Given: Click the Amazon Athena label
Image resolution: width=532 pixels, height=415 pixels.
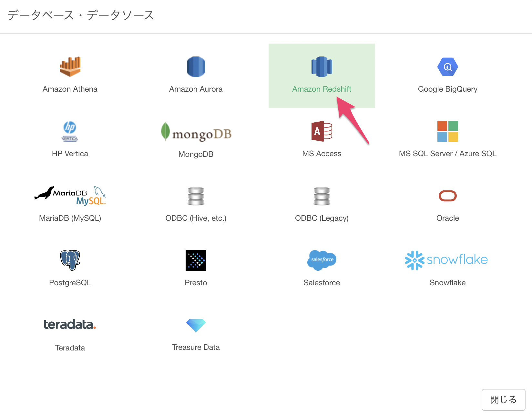Looking at the screenshot, I should click(70, 89).
